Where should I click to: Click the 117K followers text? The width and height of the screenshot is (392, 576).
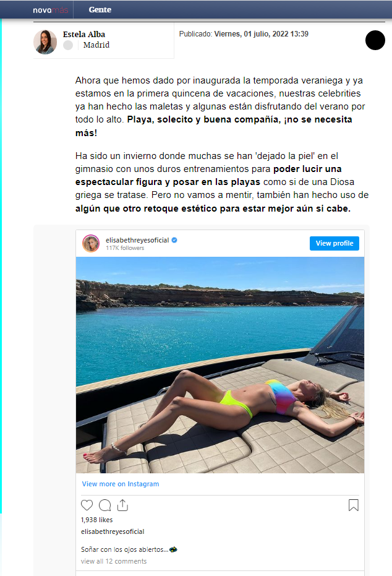[125, 248]
